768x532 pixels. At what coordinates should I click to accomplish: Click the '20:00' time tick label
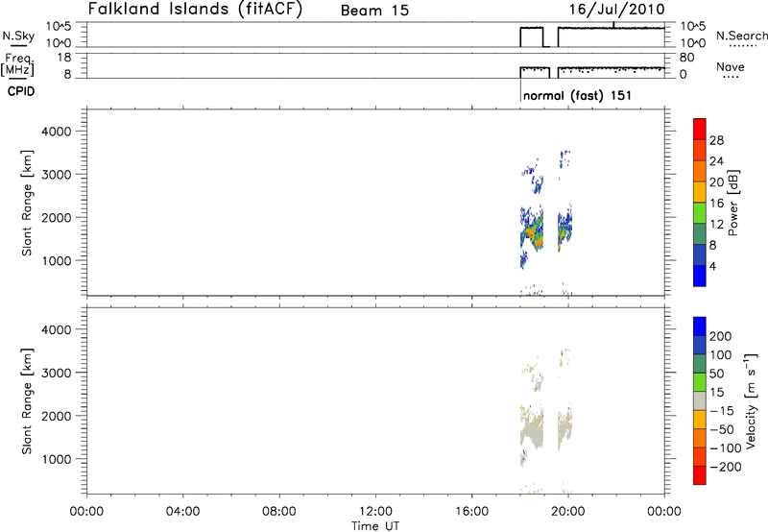click(567, 512)
